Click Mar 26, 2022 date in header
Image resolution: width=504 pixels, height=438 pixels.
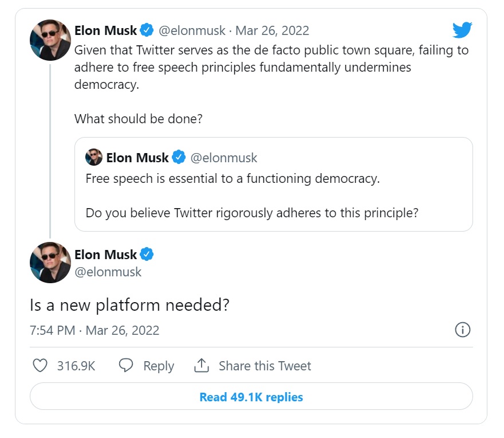[x=272, y=30]
